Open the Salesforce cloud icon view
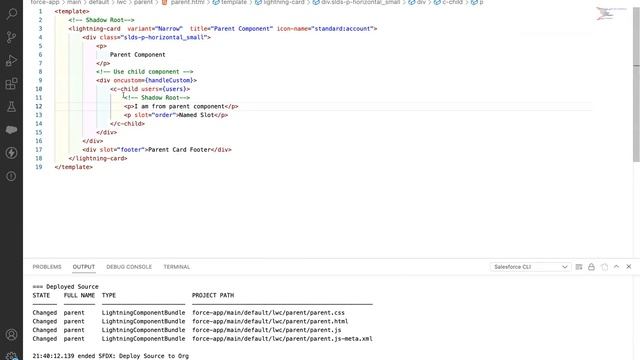The height and width of the screenshot is (360, 640). [11, 130]
